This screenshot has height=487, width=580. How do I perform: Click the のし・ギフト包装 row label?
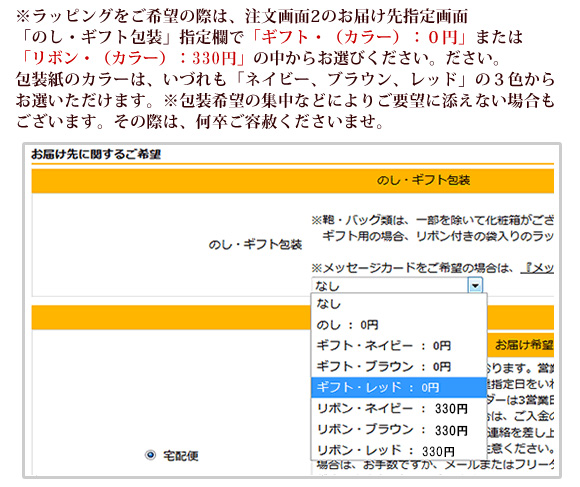255,244
